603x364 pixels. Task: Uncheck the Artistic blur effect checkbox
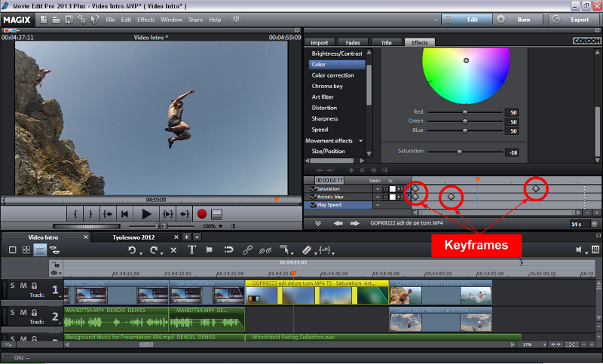(313, 197)
